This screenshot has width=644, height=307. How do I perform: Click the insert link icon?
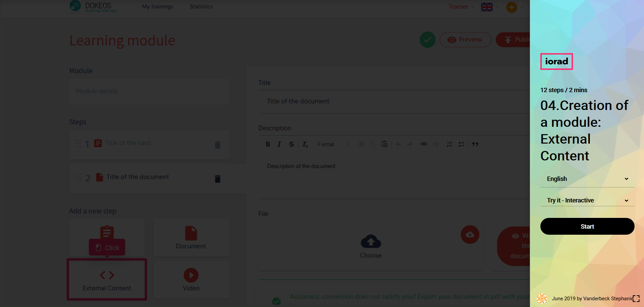[x=424, y=144]
